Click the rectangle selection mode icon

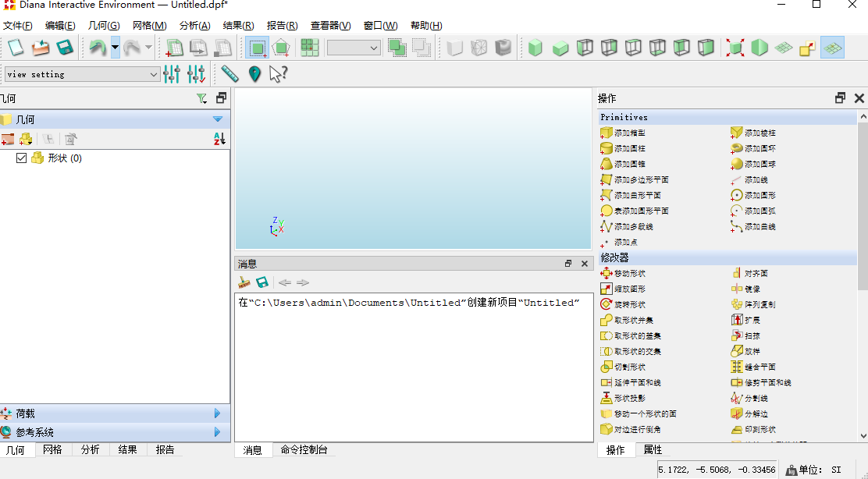[x=258, y=48]
